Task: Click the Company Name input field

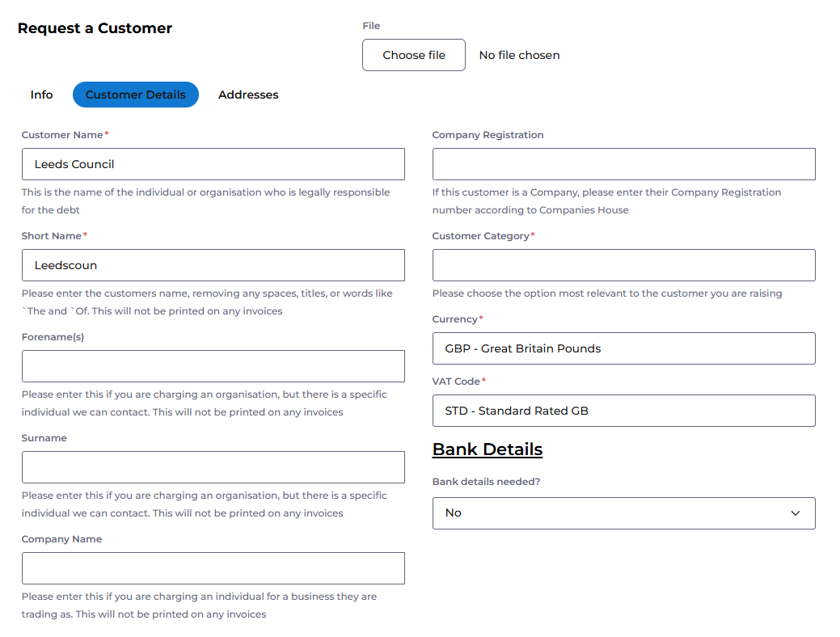Action: 213,568
